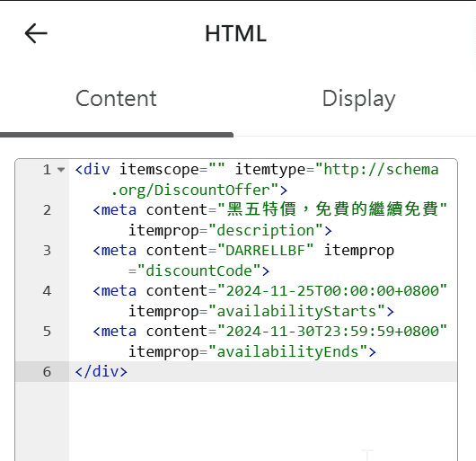Click the Chinese description content text
476x461 pixels.
(332, 209)
